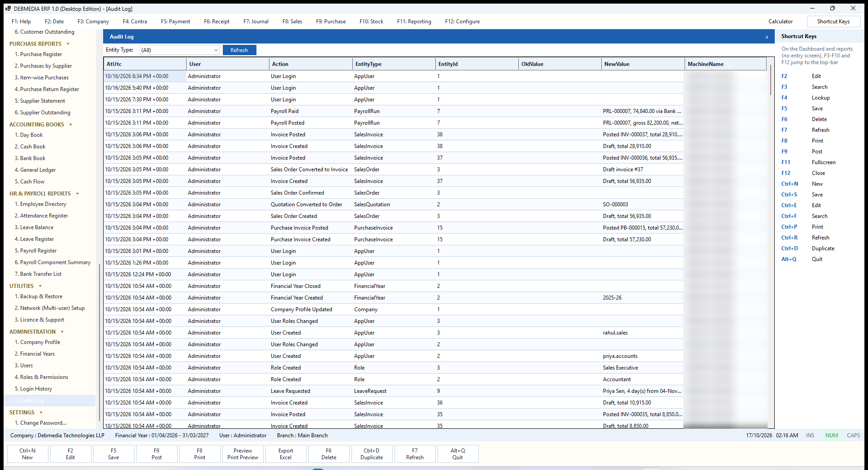Click the Ctrl+N New button
The image size is (868, 470).
[x=27, y=454]
